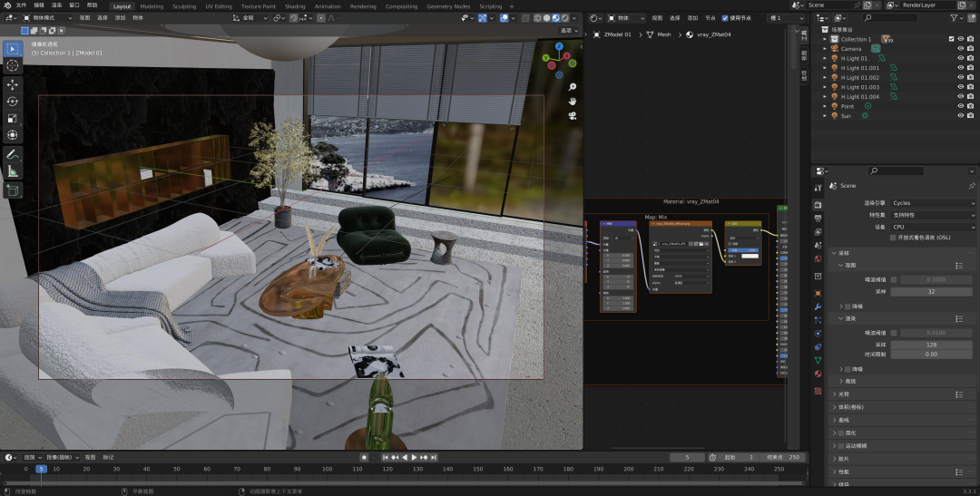Image resolution: width=980 pixels, height=496 pixels.
Task: Enable the 简化 panel checkbox
Action: click(841, 433)
